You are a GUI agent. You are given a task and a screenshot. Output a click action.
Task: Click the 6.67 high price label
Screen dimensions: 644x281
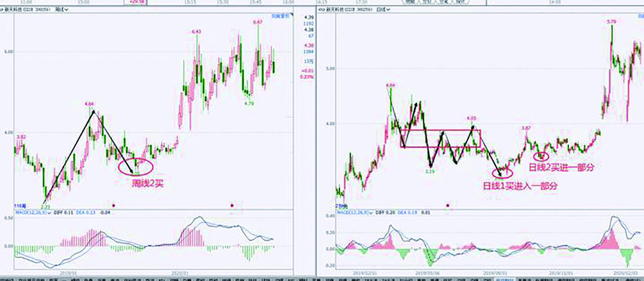click(257, 22)
